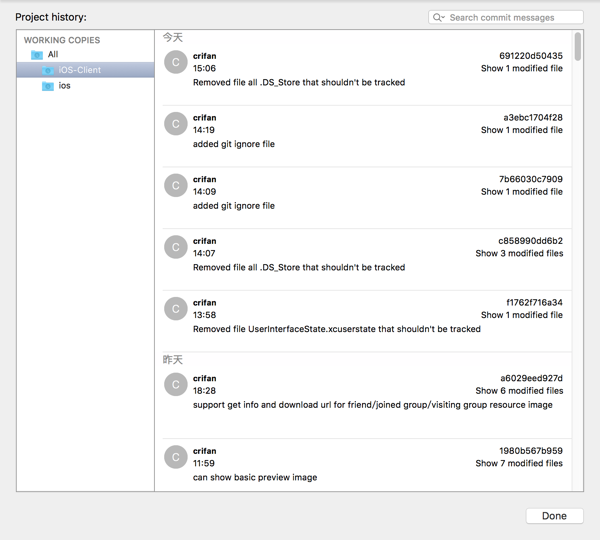Expand Show 7 modified files for 1980b567b959

tap(518, 464)
